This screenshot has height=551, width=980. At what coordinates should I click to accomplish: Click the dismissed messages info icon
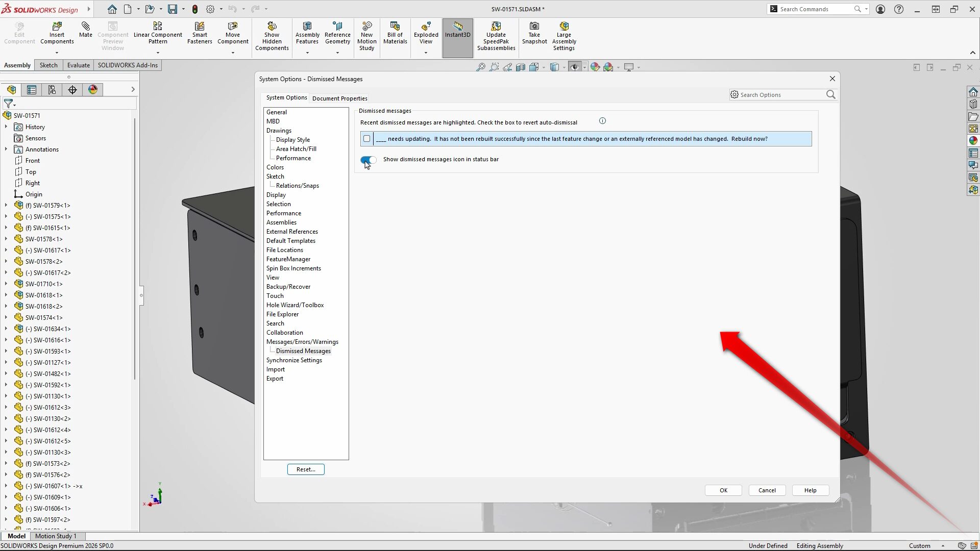click(x=602, y=121)
